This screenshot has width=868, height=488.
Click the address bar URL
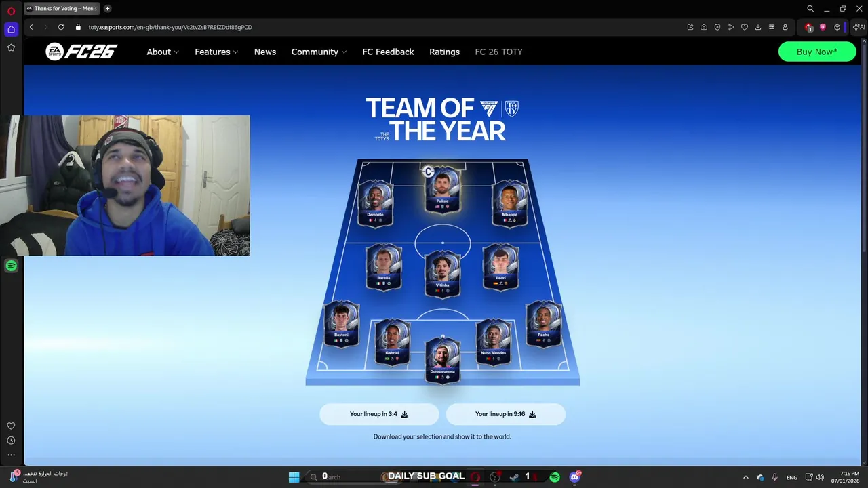170,27
